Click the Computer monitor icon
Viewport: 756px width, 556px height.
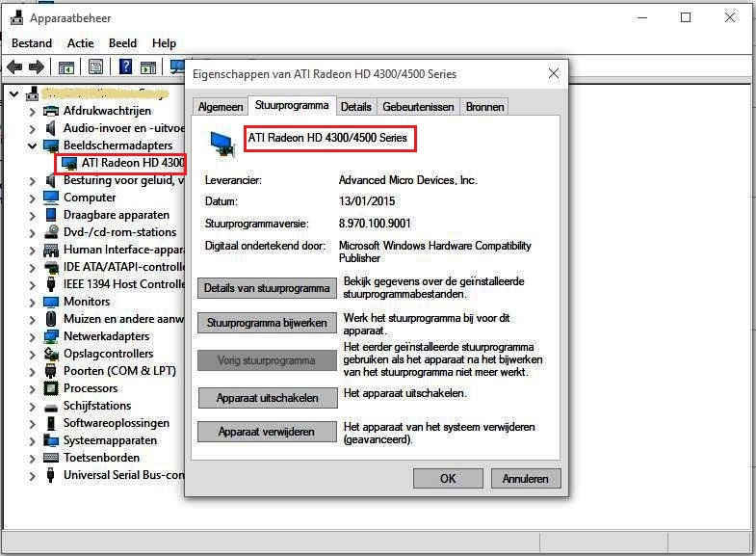coord(51,198)
